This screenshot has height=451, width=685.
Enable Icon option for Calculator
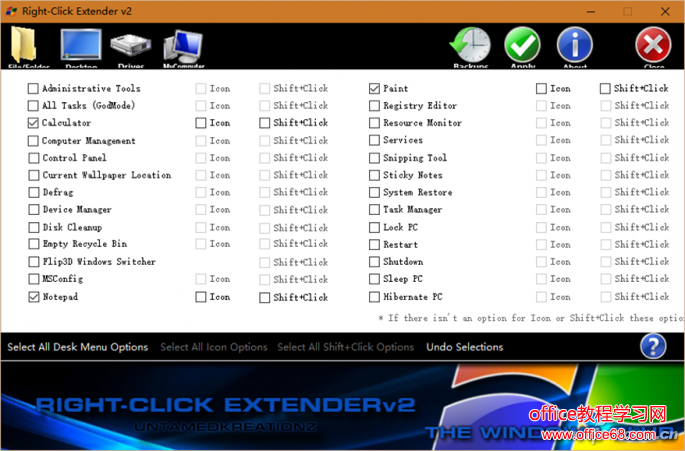point(201,123)
